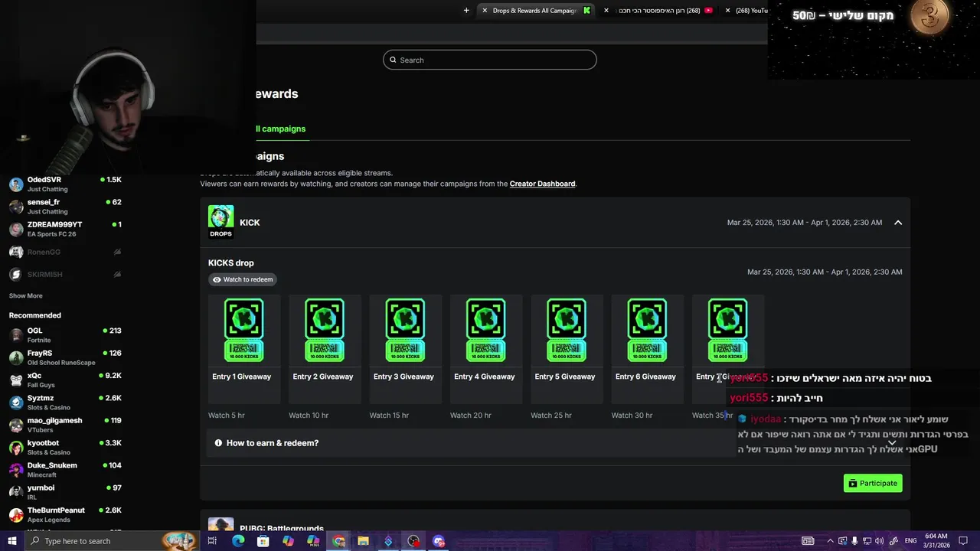
Task: Open xQc recommended channel
Action: click(x=65, y=380)
